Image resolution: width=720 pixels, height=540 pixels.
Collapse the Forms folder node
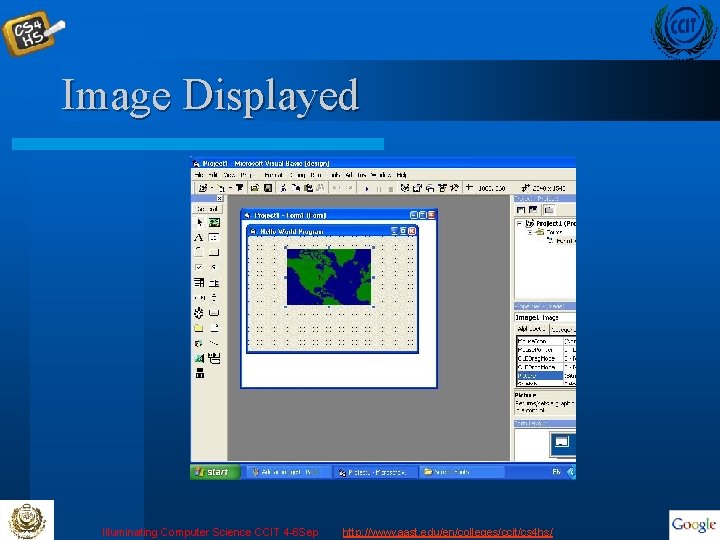click(x=530, y=232)
